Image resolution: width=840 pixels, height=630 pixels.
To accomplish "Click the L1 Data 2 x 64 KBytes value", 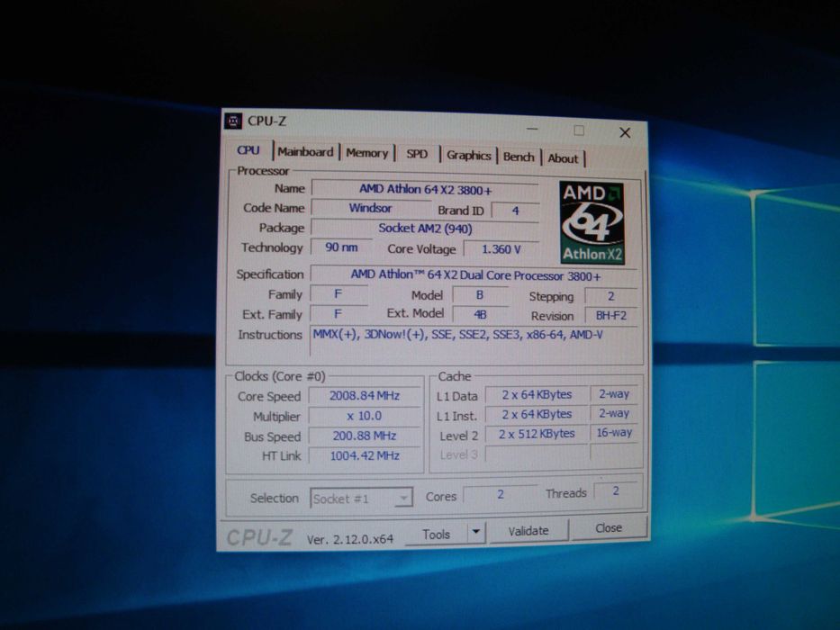I will (537, 395).
